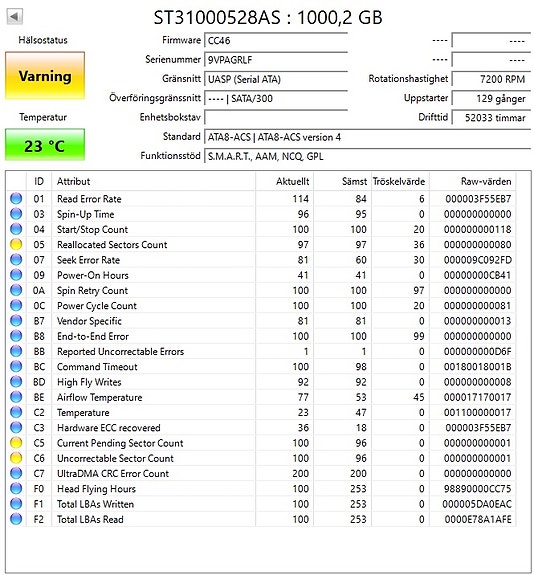
Task: Click the yellow status dot for Reallocated Sectors Count
Action: [x=16, y=244]
